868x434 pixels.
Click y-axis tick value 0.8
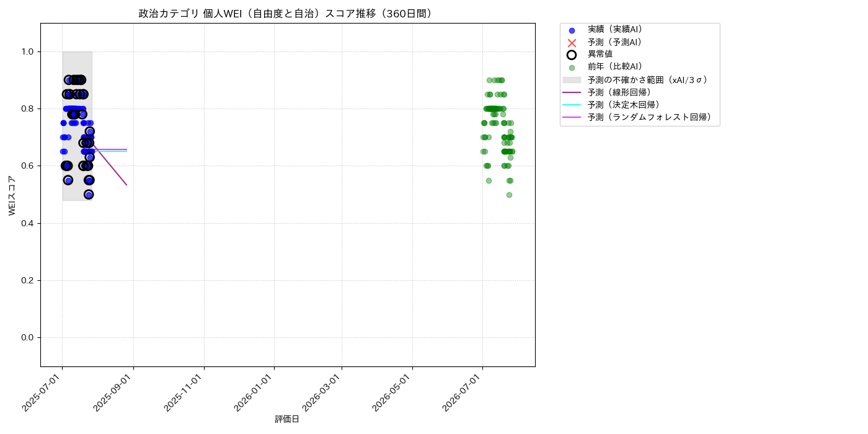click(x=29, y=109)
